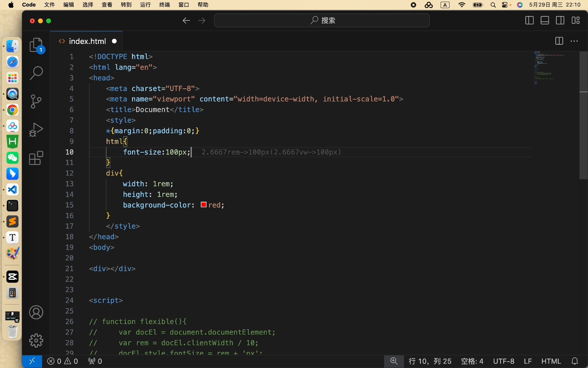This screenshot has height=368, width=588.
Task: Open the Manage gear menu
Action: coord(36,340)
